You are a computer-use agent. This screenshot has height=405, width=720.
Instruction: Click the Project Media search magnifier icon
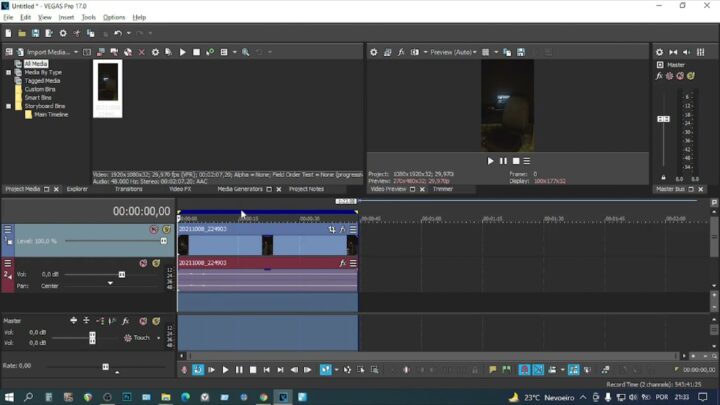coord(246,52)
